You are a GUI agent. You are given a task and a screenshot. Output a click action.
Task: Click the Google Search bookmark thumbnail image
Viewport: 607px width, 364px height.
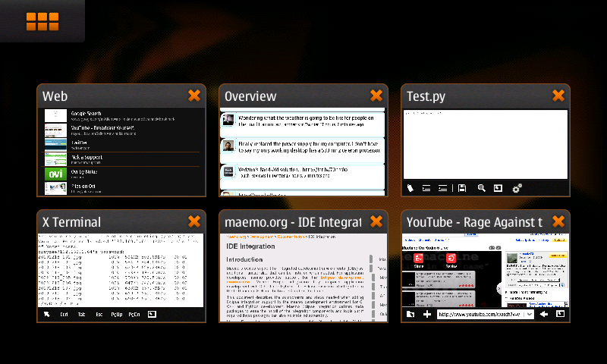[x=55, y=116]
